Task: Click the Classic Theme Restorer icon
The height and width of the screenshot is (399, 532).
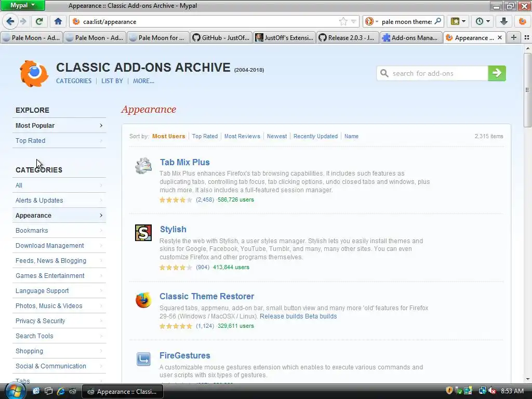Action: [x=143, y=300]
